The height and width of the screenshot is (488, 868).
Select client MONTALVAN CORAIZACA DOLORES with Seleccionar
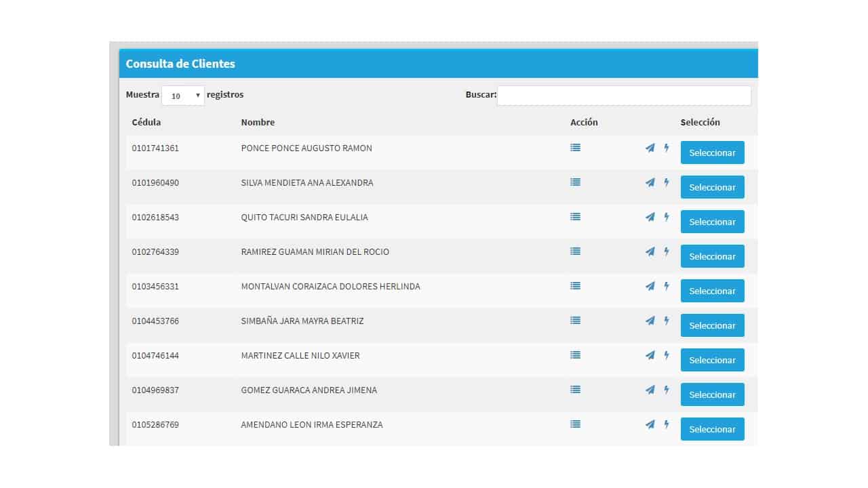[712, 291]
